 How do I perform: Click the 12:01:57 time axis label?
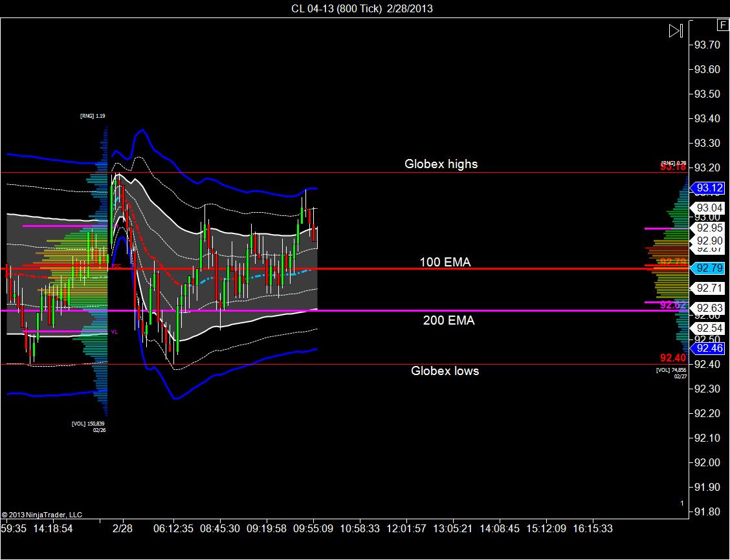(406, 529)
